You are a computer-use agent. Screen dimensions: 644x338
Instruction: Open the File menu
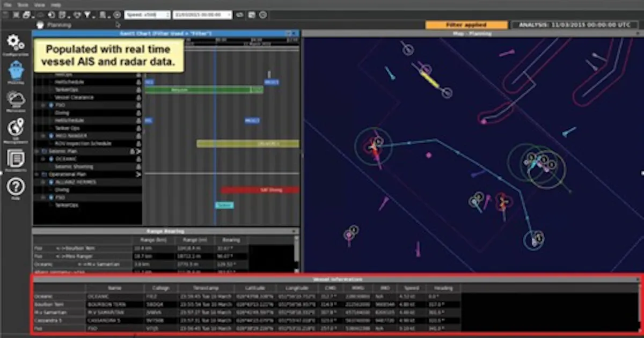point(8,4)
